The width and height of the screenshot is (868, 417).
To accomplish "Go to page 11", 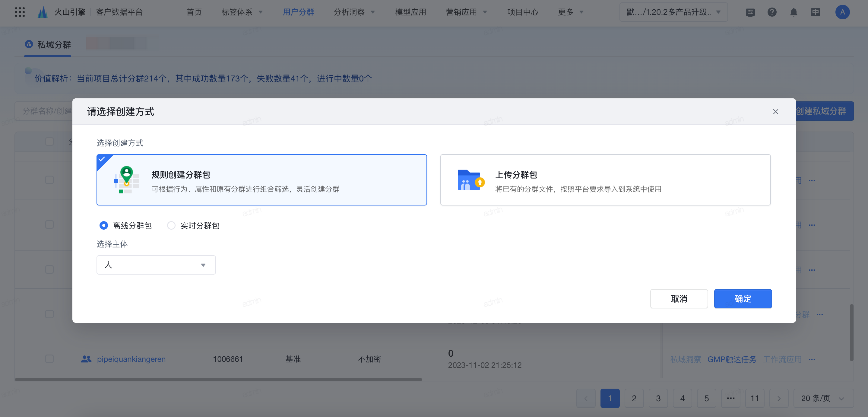I will pyautogui.click(x=755, y=399).
